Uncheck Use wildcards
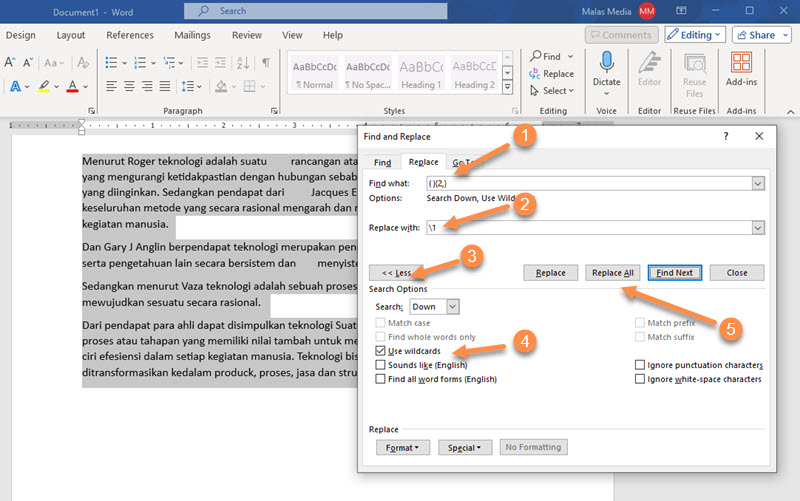Viewport: 800px width, 501px height. [380, 351]
